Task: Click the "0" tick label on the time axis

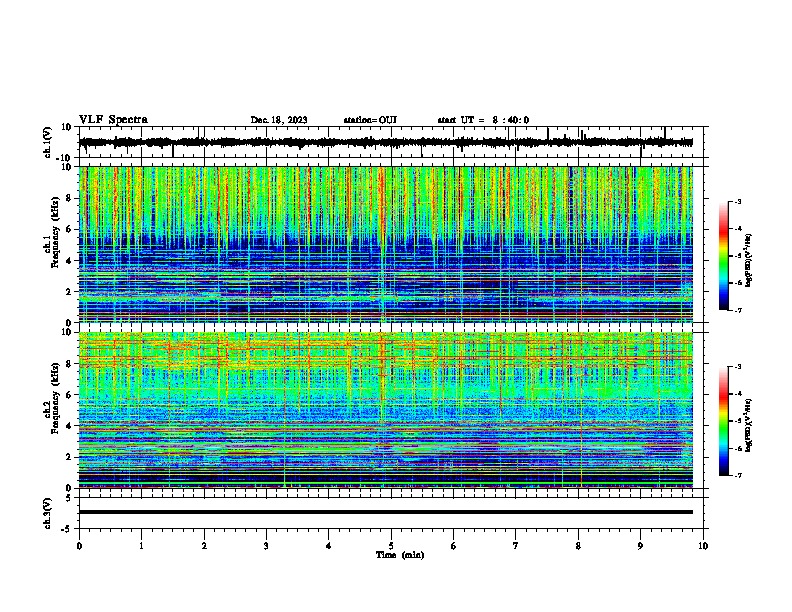Action: coord(79,546)
